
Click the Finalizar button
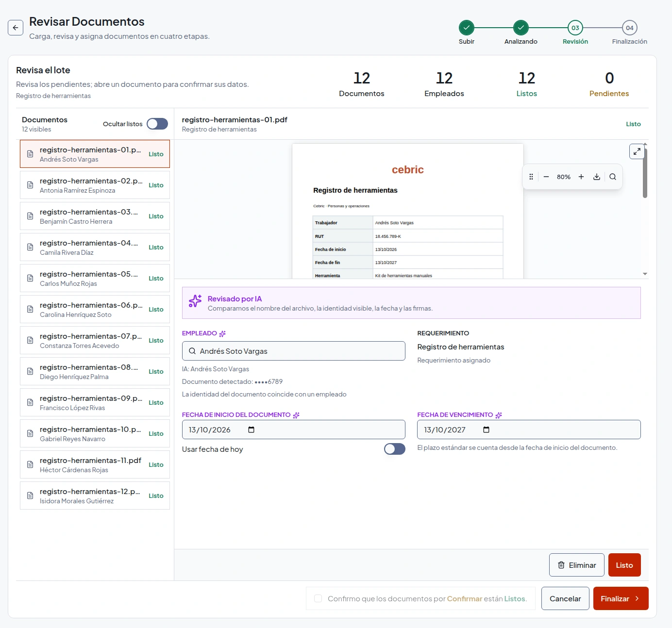[x=621, y=598]
